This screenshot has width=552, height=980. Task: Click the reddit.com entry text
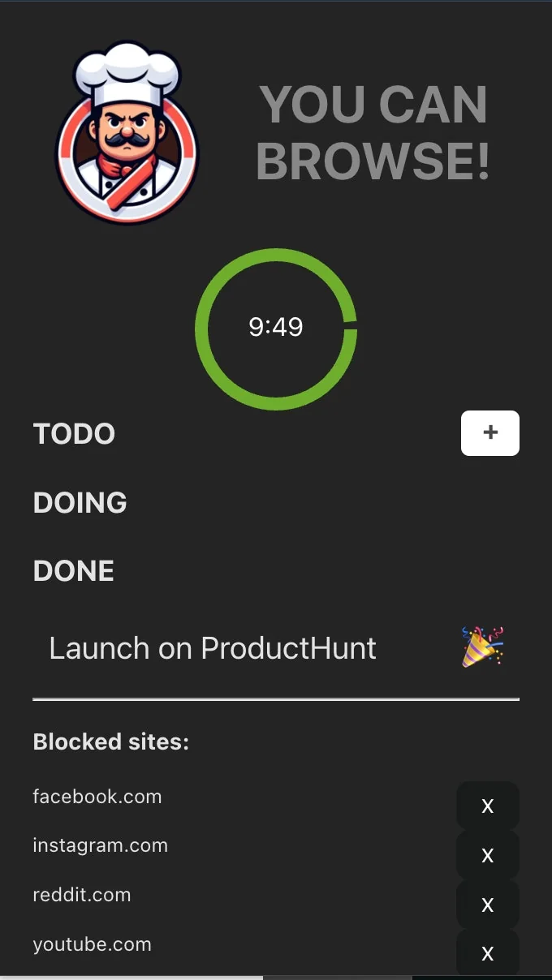click(81, 895)
